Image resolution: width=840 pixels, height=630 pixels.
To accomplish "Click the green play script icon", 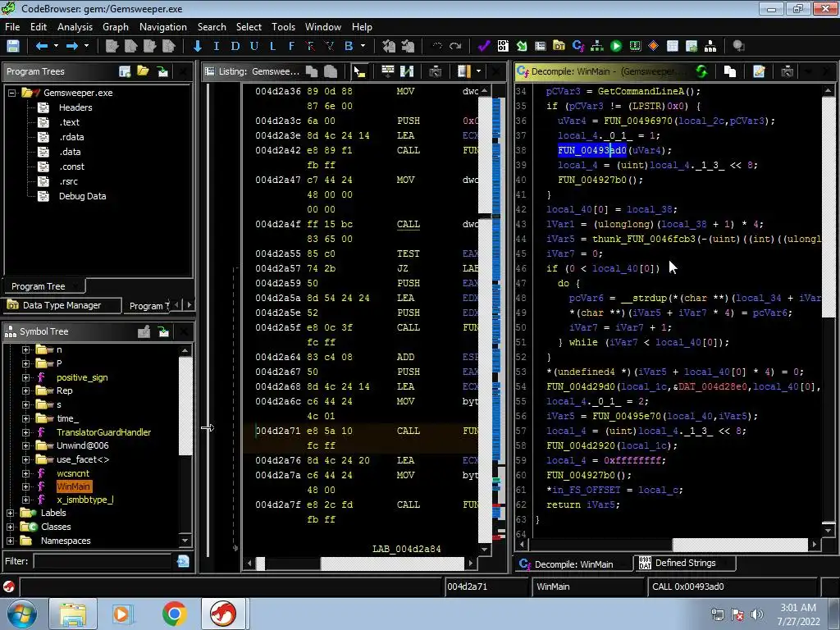I will [616, 46].
